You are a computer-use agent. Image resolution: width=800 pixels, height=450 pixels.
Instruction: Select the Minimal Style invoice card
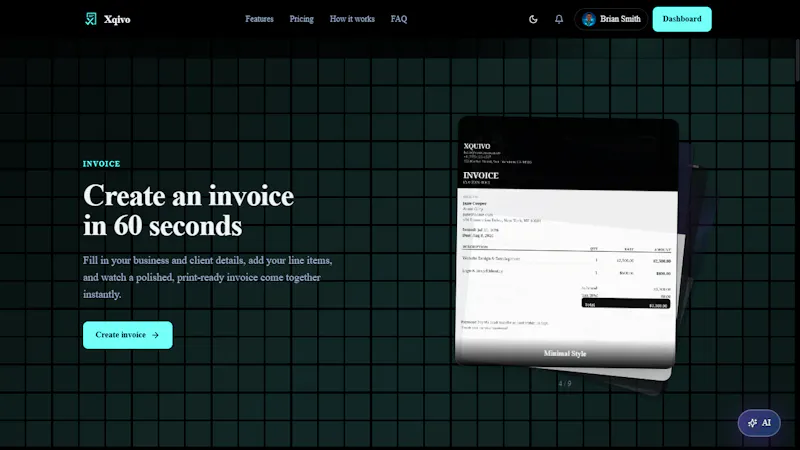point(566,241)
